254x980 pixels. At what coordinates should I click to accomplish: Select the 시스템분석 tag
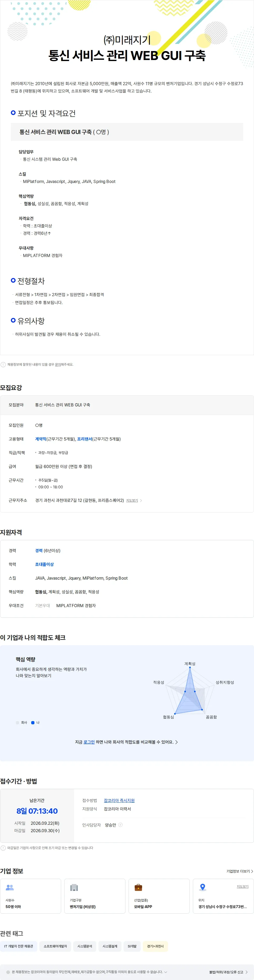85,946
